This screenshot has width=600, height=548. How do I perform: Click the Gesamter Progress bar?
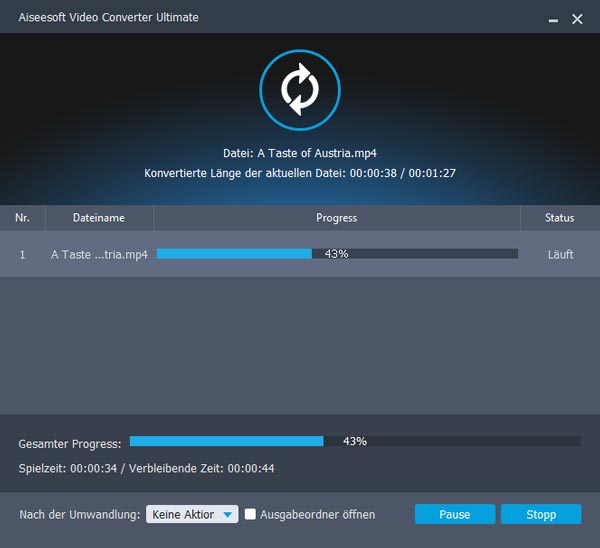tap(354, 441)
